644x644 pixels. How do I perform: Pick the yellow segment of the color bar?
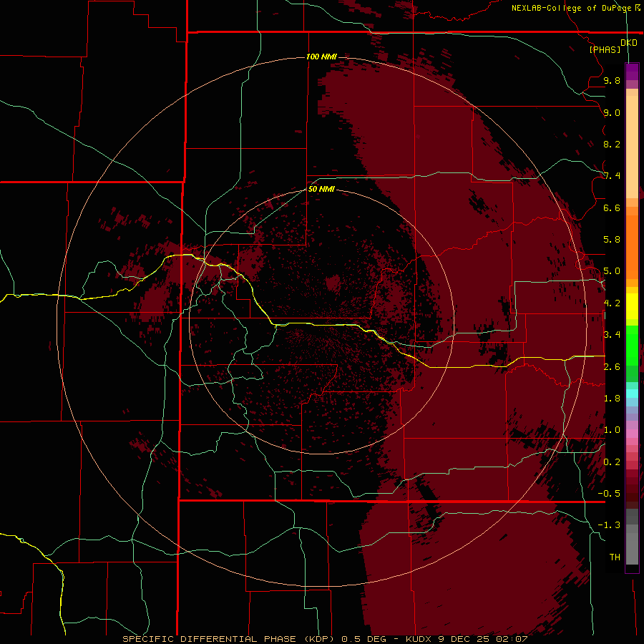pyautogui.click(x=632, y=306)
